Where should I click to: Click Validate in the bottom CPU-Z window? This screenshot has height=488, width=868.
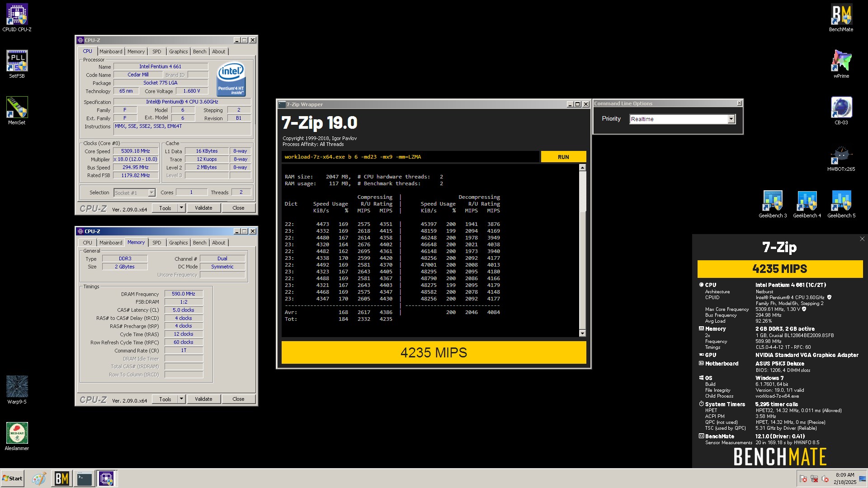coord(203,399)
